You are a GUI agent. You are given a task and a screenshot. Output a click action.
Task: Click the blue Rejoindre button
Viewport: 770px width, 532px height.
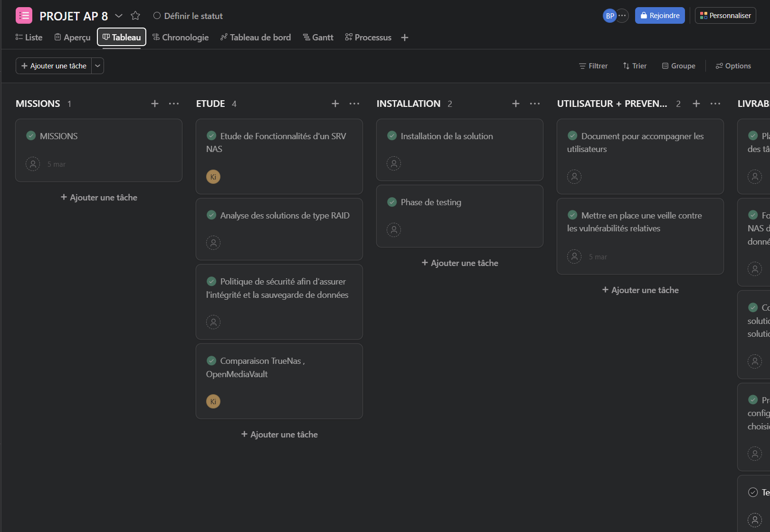tap(660, 16)
